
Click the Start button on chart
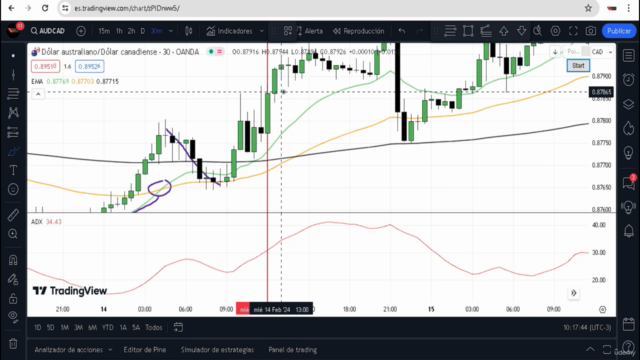[x=578, y=65]
